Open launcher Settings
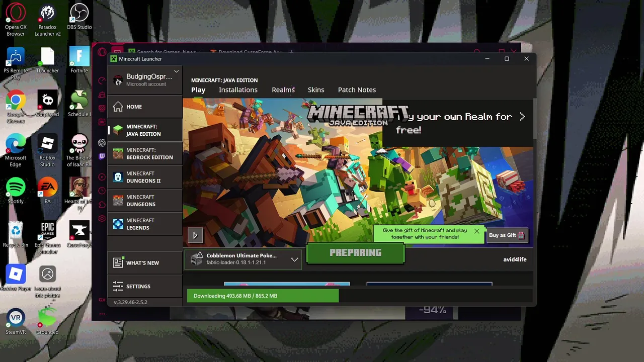The height and width of the screenshot is (362, 644). tap(145, 286)
